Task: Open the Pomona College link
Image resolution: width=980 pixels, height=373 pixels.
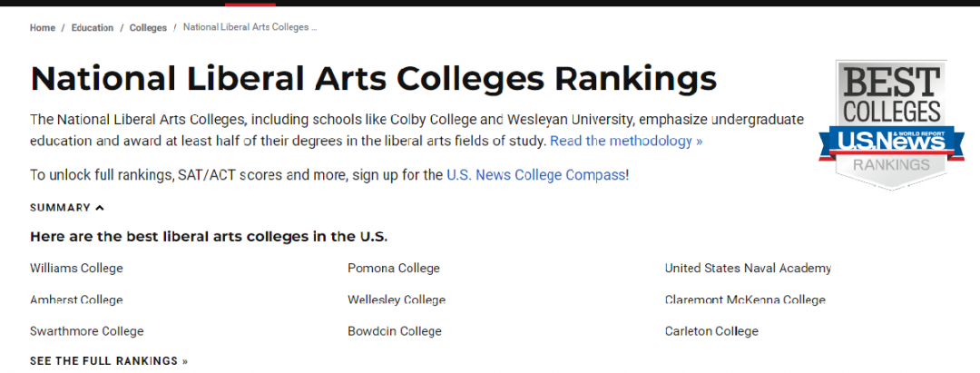Action: (x=394, y=268)
